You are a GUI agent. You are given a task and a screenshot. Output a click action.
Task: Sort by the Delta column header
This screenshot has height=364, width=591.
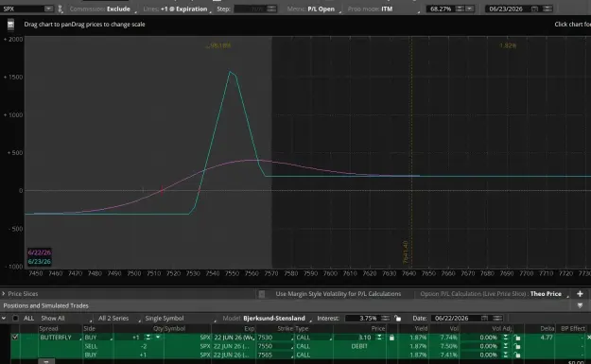548,329
